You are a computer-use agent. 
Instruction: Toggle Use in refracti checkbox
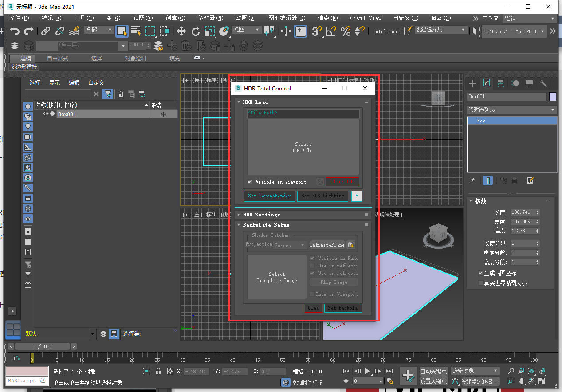pos(312,273)
